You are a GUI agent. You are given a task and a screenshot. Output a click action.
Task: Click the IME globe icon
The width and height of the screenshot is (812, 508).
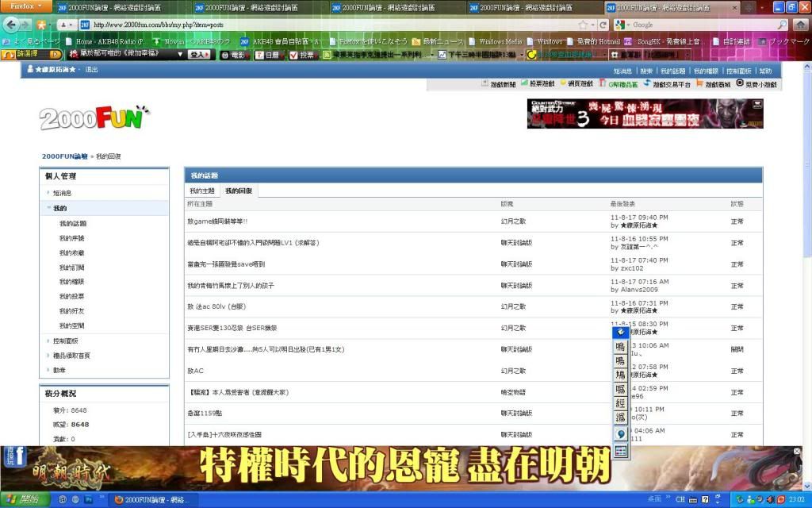pyautogui.click(x=621, y=434)
